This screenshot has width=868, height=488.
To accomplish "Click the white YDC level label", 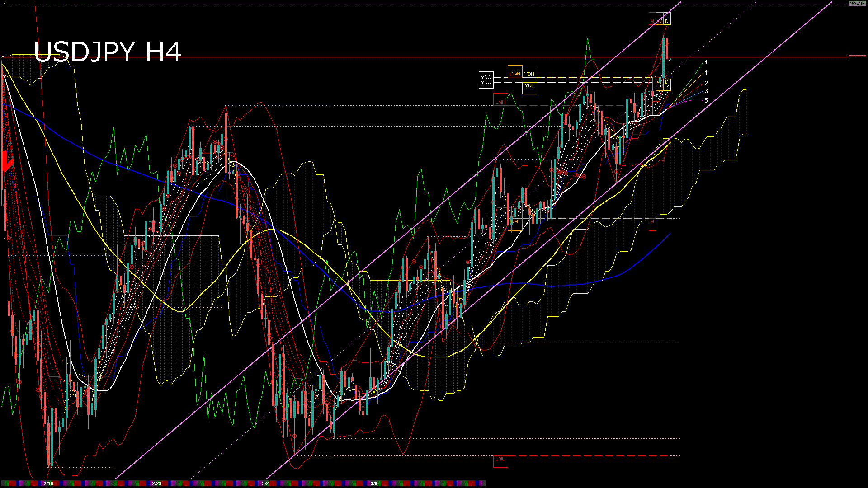I will click(x=486, y=77).
